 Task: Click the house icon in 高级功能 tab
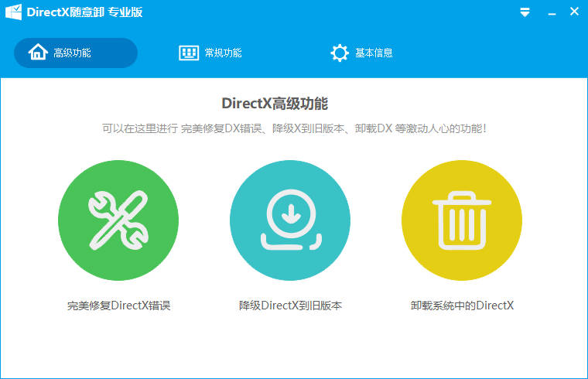point(38,53)
